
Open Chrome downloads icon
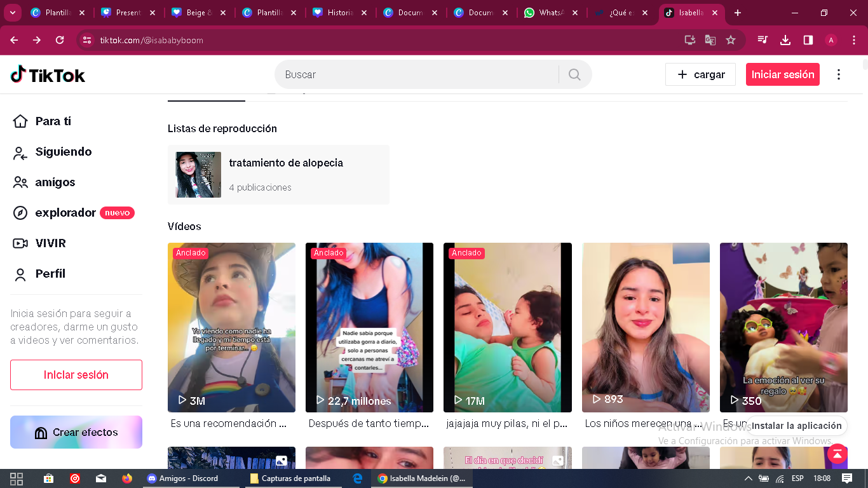785,40
